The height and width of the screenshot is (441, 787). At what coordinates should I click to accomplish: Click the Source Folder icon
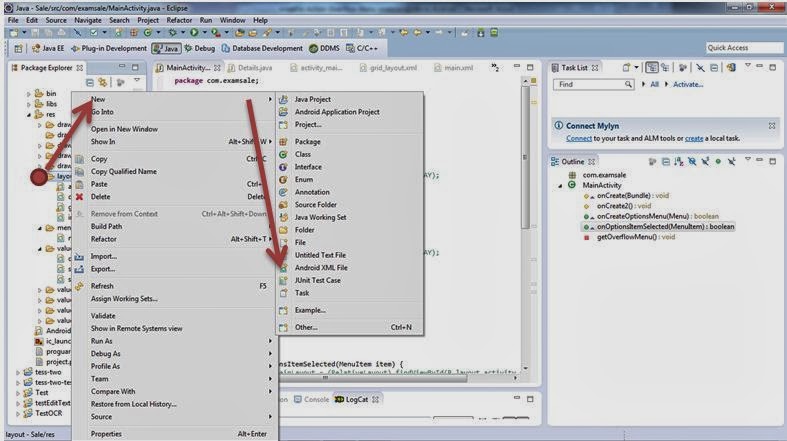click(x=284, y=205)
